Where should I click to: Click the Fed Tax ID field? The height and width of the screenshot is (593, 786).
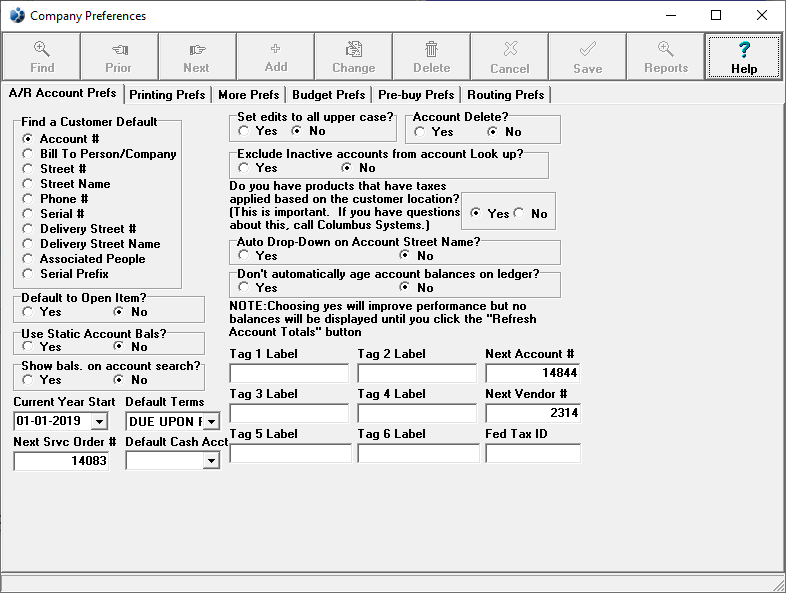click(x=532, y=454)
